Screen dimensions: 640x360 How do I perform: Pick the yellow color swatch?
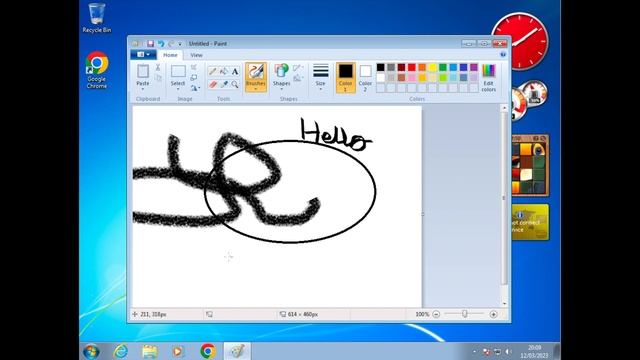click(432, 67)
